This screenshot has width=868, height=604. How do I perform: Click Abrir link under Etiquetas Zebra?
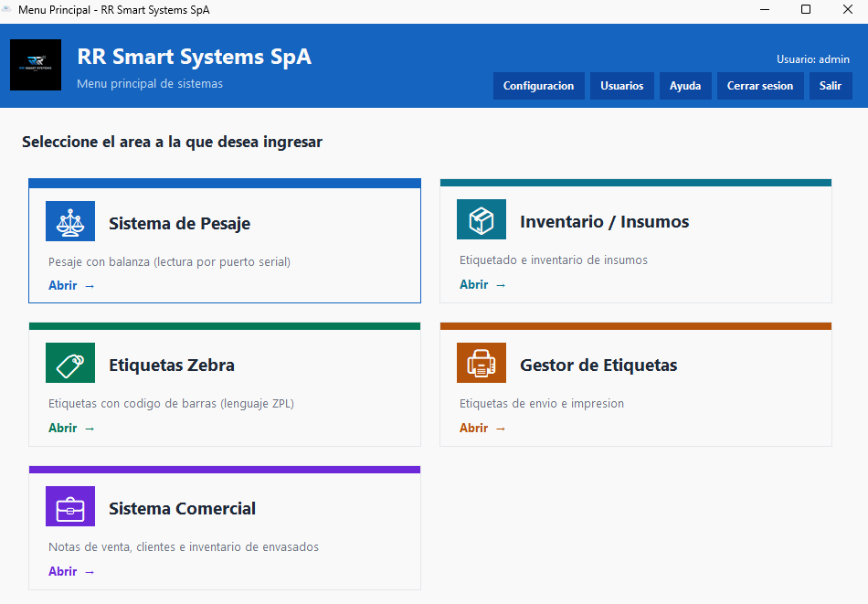click(71, 428)
